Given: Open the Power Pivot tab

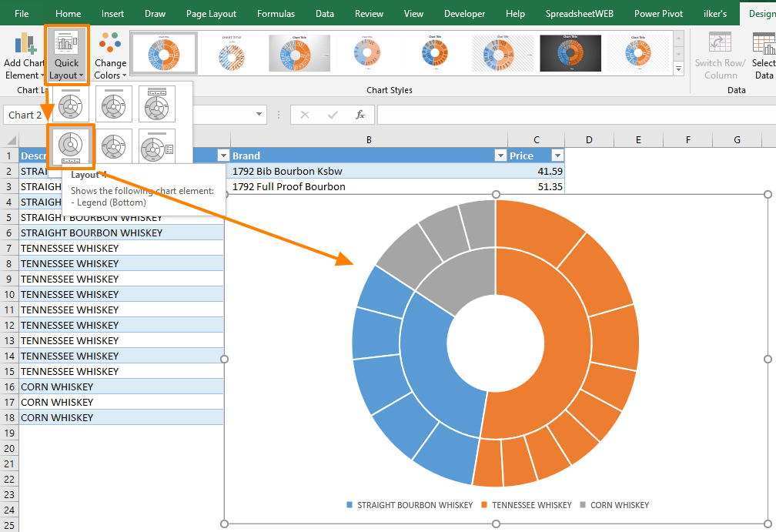Looking at the screenshot, I should click(658, 13).
